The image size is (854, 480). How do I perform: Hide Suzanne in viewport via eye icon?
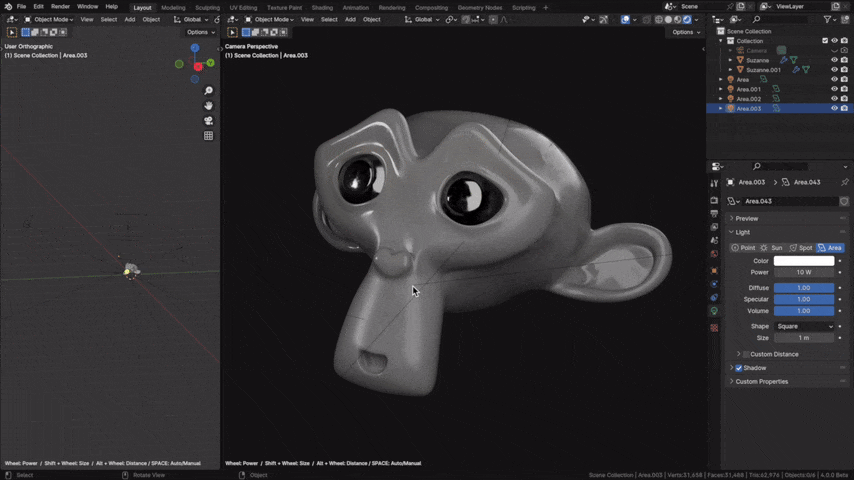point(834,60)
